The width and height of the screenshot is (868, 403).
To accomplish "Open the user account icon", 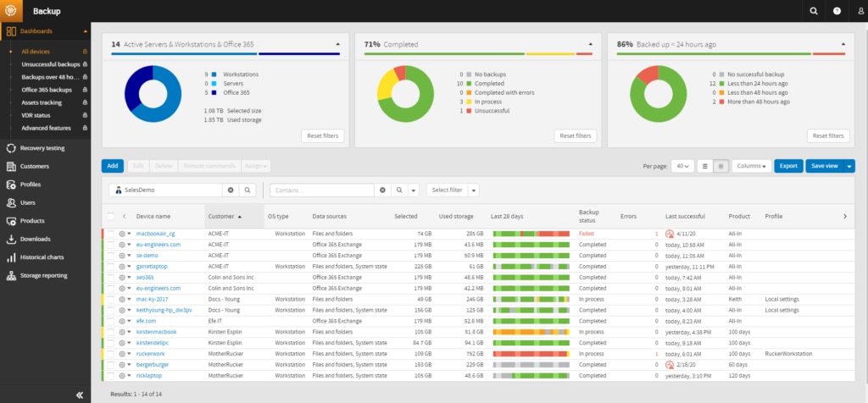I will click(x=861, y=11).
